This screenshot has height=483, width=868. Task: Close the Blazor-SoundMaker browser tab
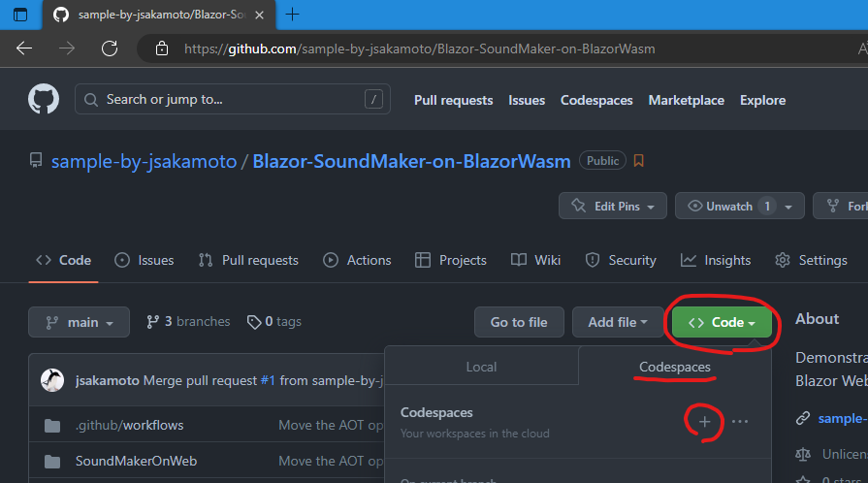[x=259, y=15]
